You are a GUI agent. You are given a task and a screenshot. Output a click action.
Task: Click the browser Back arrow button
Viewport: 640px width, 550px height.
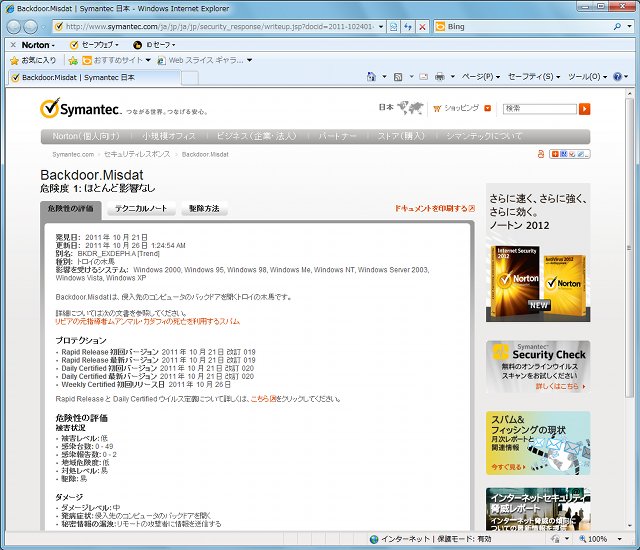pos(14,27)
